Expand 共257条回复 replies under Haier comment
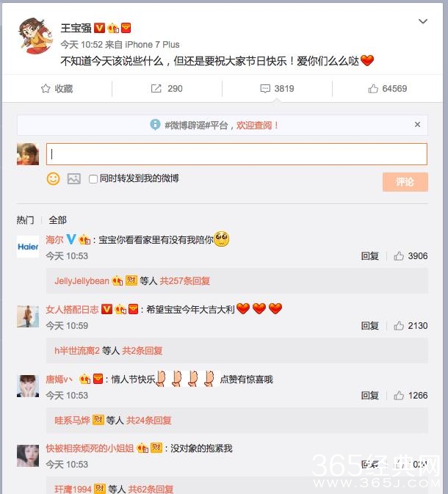 point(185,280)
